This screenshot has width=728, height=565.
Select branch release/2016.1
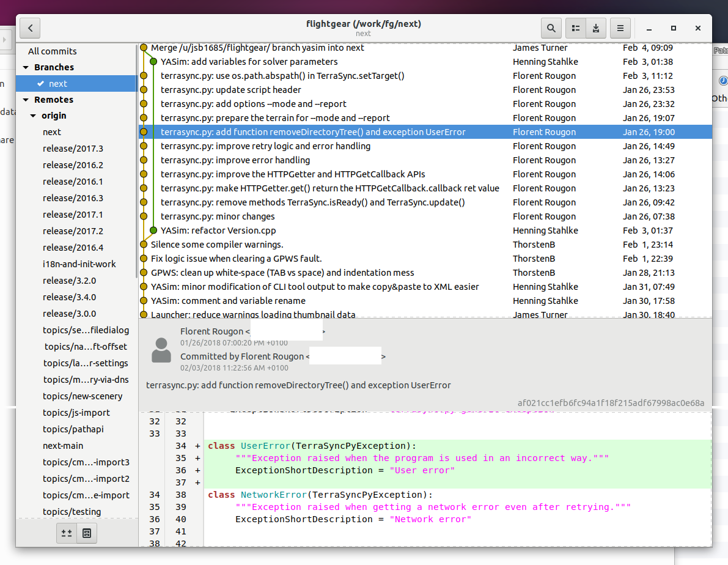click(77, 182)
